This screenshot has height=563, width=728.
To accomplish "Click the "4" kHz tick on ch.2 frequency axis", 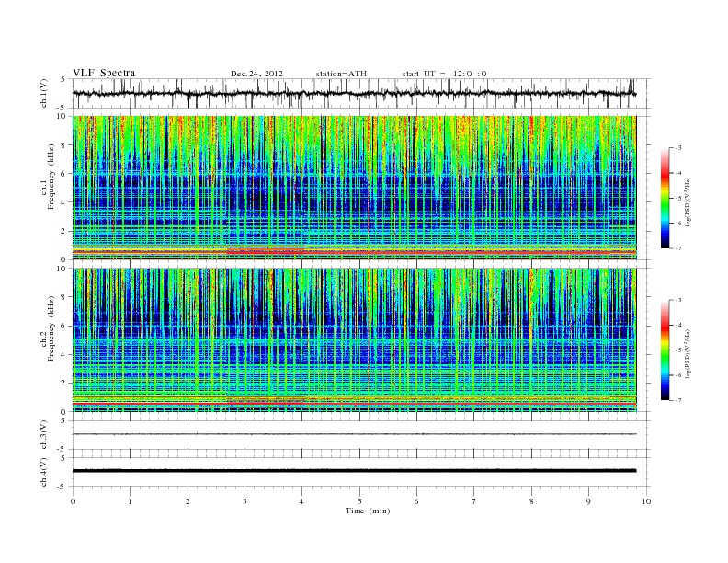I will 63,355.
